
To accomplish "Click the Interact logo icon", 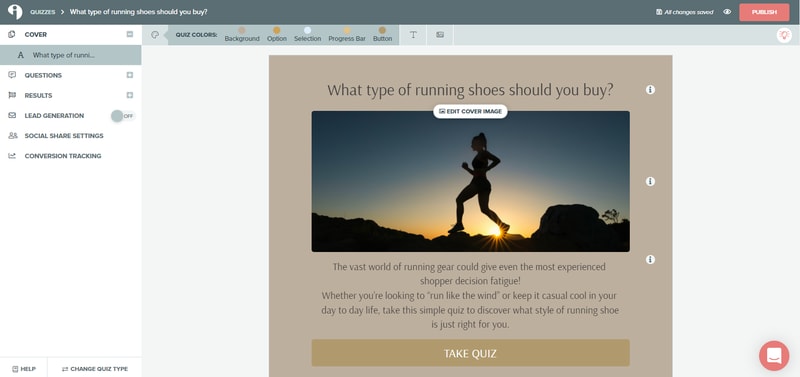I will 15,12.
